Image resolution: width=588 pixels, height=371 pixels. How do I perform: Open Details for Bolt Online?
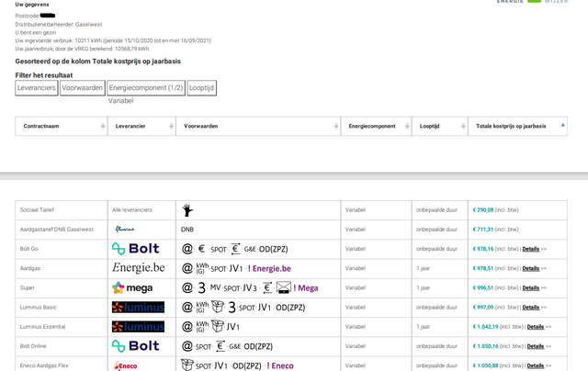coord(536,346)
